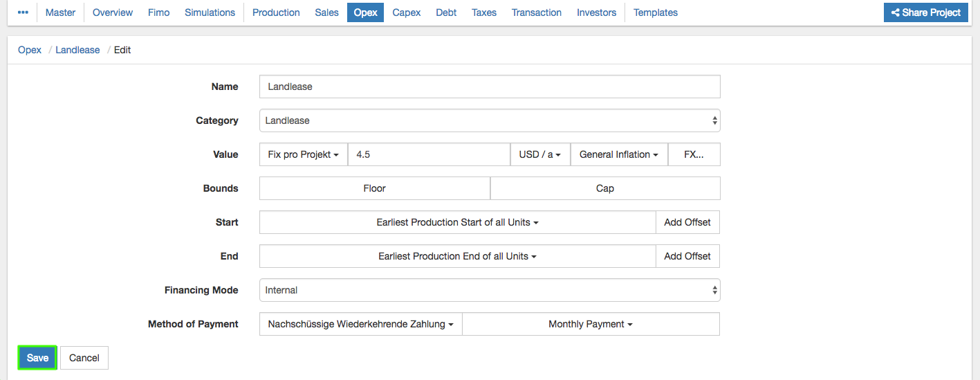Navigate to Opex breadcrumb link
The image size is (980, 380).
coord(30,50)
